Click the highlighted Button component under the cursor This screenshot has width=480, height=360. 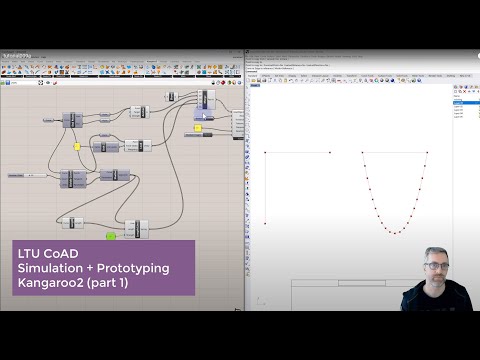(203, 117)
